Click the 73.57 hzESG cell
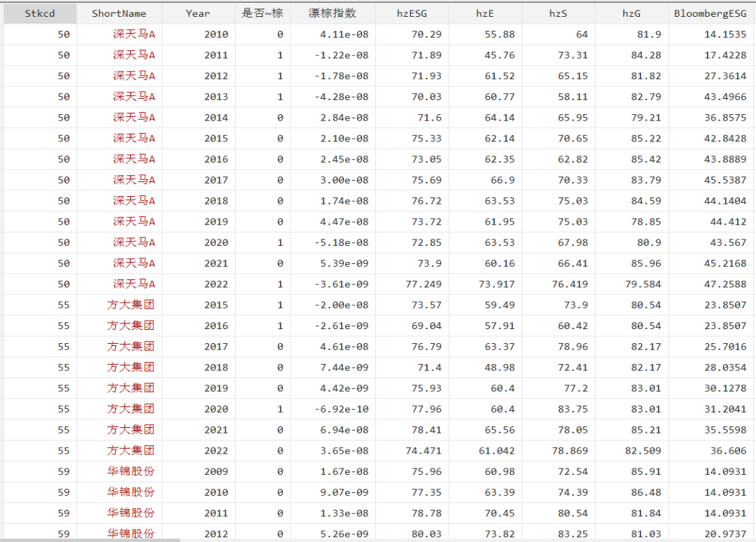This screenshot has width=756, height=542. pos(412,305)
